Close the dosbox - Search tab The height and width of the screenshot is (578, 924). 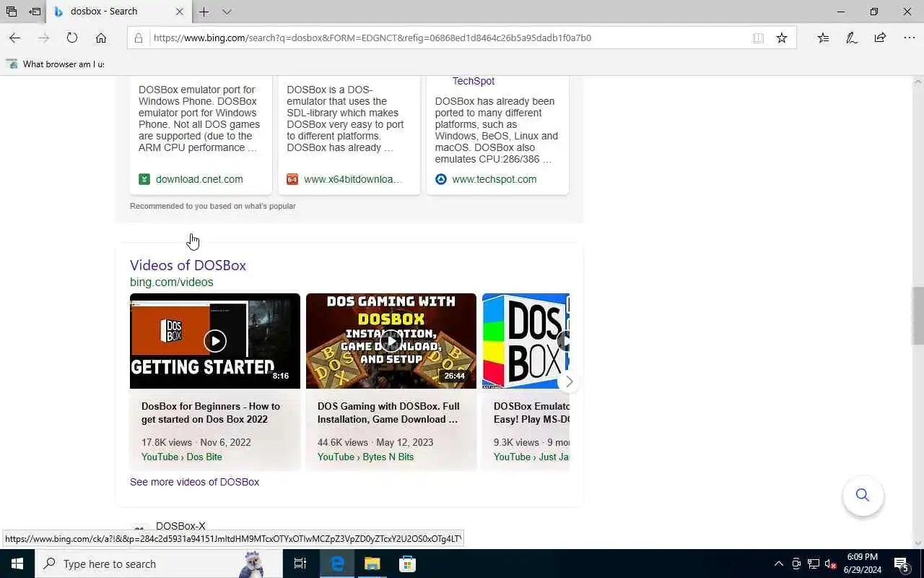click(179, 12)
